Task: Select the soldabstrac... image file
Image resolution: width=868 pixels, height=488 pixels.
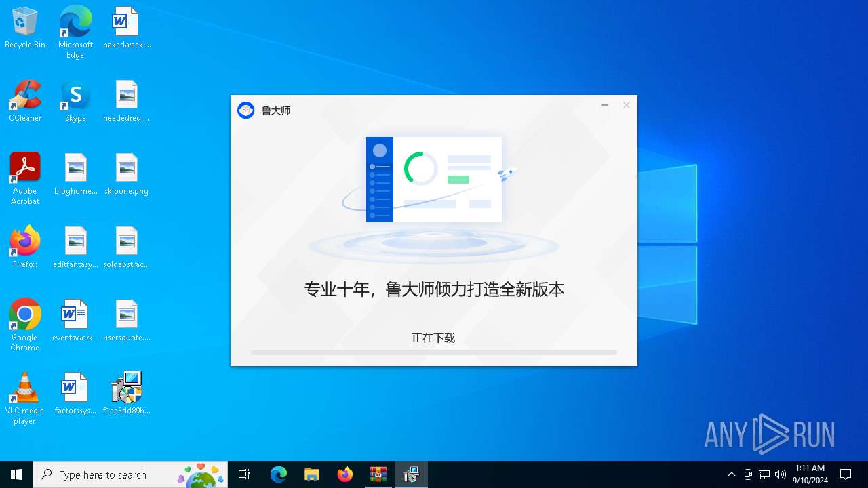Action: point(127,247)
